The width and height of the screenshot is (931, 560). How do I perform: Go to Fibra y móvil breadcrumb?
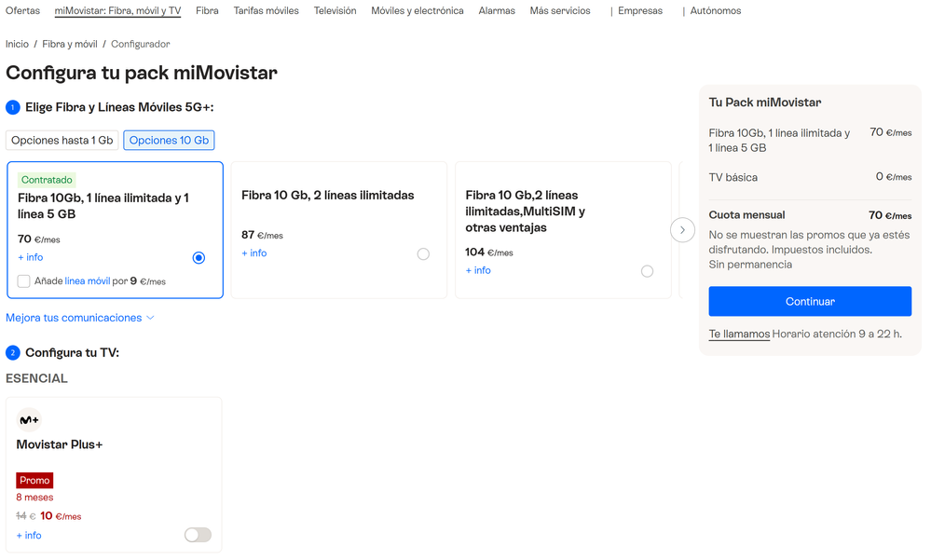tap(70, 44)
